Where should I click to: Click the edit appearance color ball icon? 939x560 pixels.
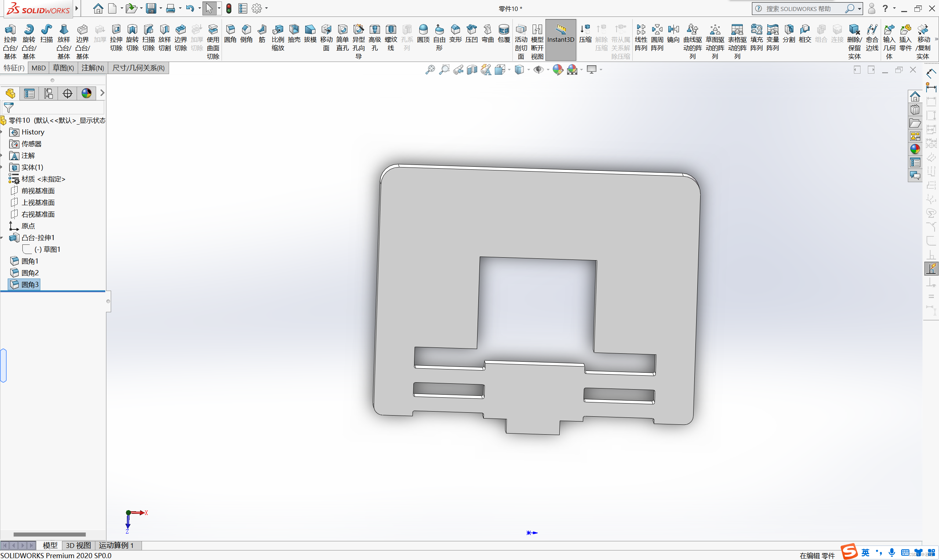557,69
